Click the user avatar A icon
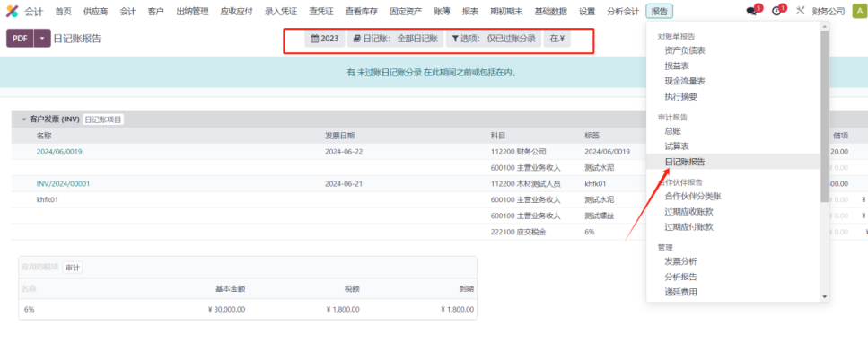The height and width of the screenshot is (344, 868). tap(860, 11)
